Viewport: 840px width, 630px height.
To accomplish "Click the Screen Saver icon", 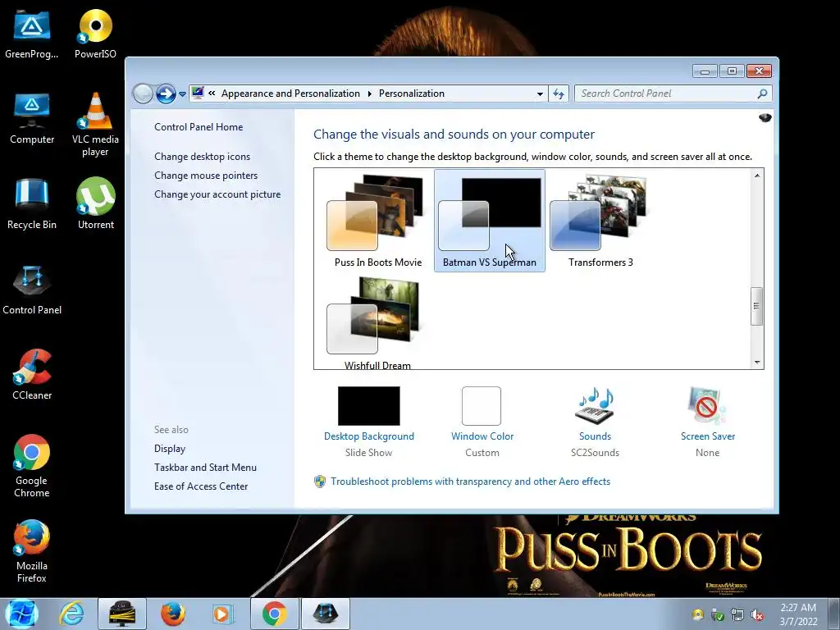I will pyautogui.click(x=707, y=405).
